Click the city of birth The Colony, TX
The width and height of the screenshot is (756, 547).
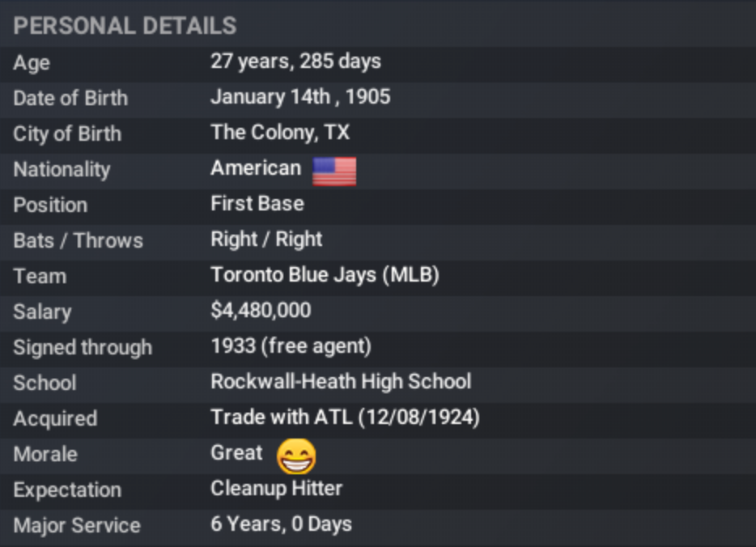280,133
